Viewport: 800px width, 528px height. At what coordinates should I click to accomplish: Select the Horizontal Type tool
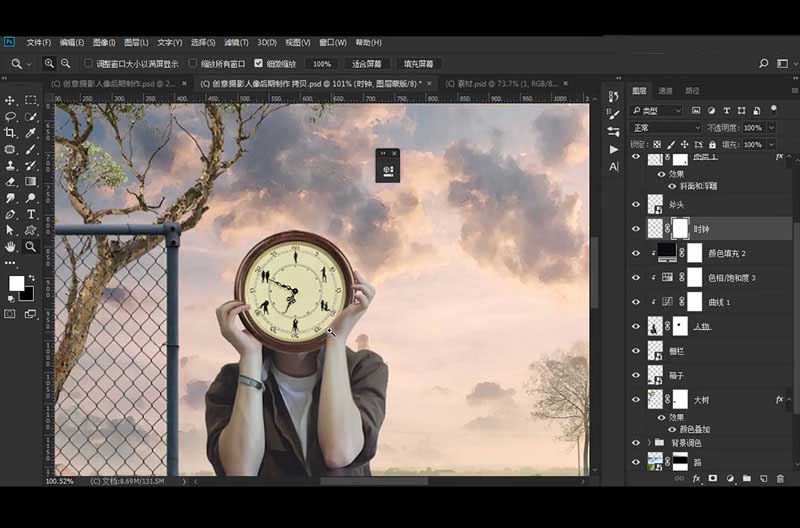coord(31,214)
